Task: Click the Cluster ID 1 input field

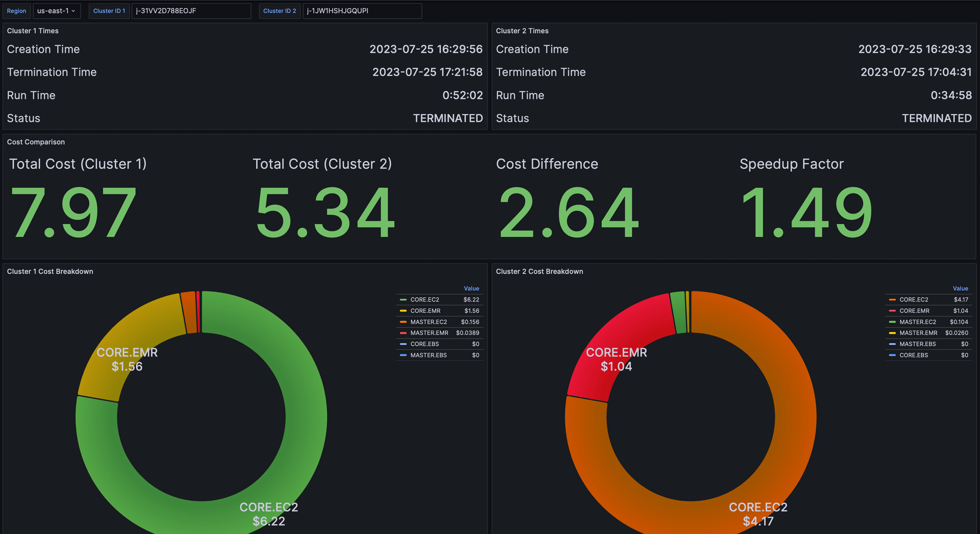Action: [x=191, y=10]
